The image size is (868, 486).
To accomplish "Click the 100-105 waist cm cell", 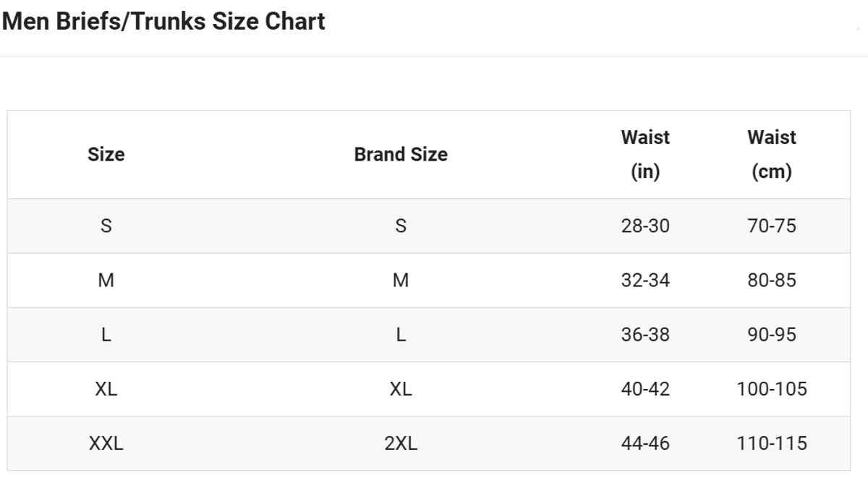I will [x=772, y=388].
